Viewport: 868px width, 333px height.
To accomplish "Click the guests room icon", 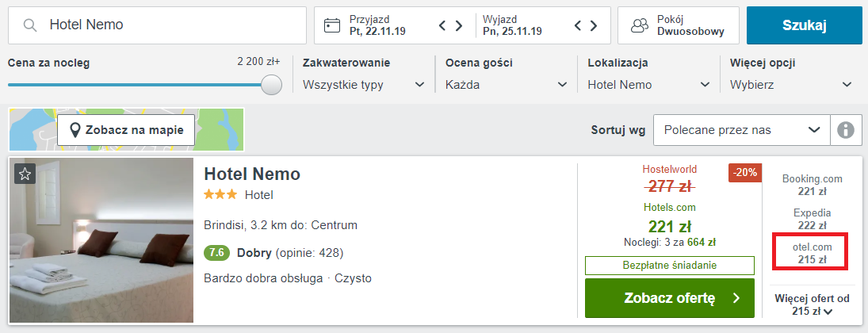I will coord(639,25).
